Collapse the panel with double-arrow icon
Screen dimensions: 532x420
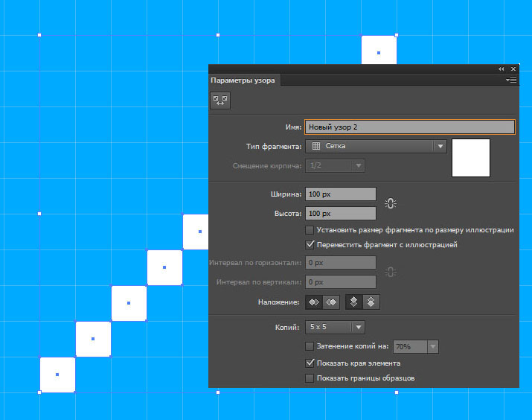[501, 69]
